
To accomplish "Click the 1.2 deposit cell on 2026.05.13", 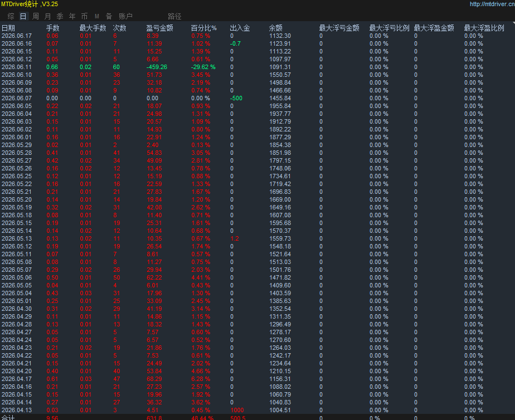I will [x=235, y=238].
